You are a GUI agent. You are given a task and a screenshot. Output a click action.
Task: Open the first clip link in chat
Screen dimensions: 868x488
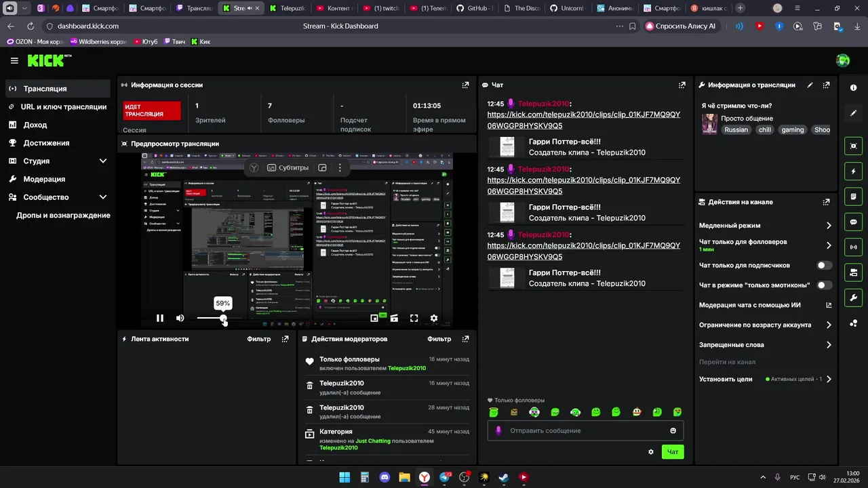(583, 120)
